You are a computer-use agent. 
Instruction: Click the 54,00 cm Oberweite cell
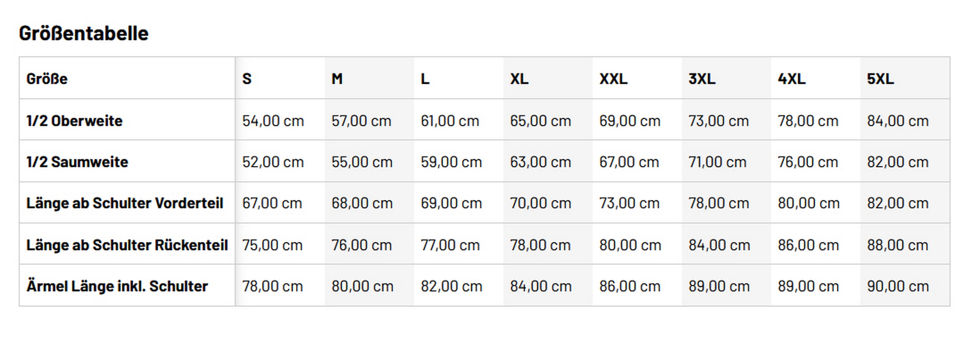point(273,121)
